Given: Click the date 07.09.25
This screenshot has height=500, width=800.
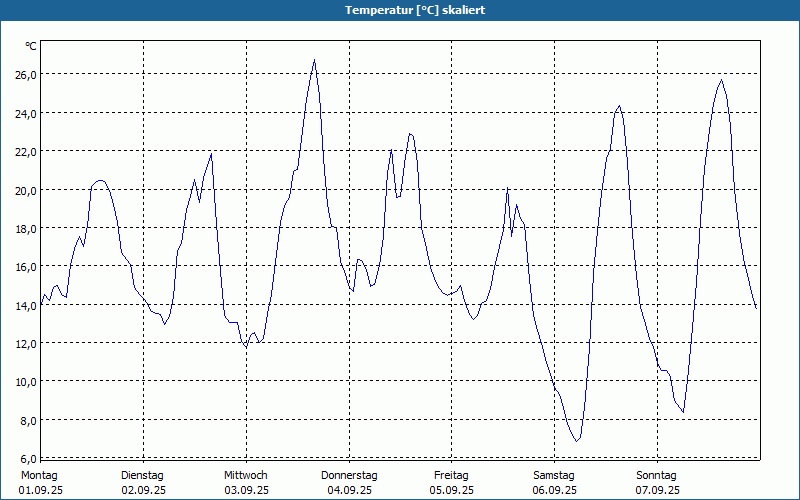Looking at the screenshot, I should pyautogui.click(x=657, y=491).
